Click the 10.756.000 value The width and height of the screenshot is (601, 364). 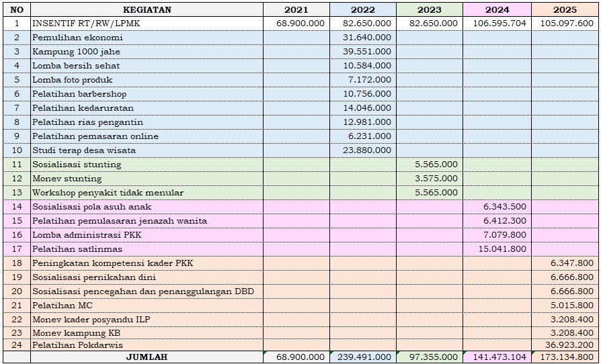(367, 94)
